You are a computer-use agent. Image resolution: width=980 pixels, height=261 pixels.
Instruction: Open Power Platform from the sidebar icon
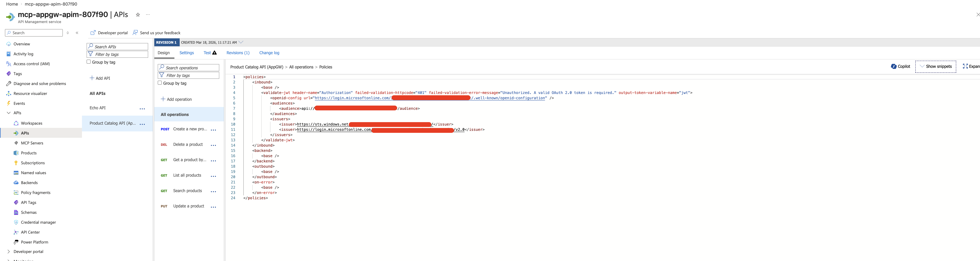pos(16,242)
